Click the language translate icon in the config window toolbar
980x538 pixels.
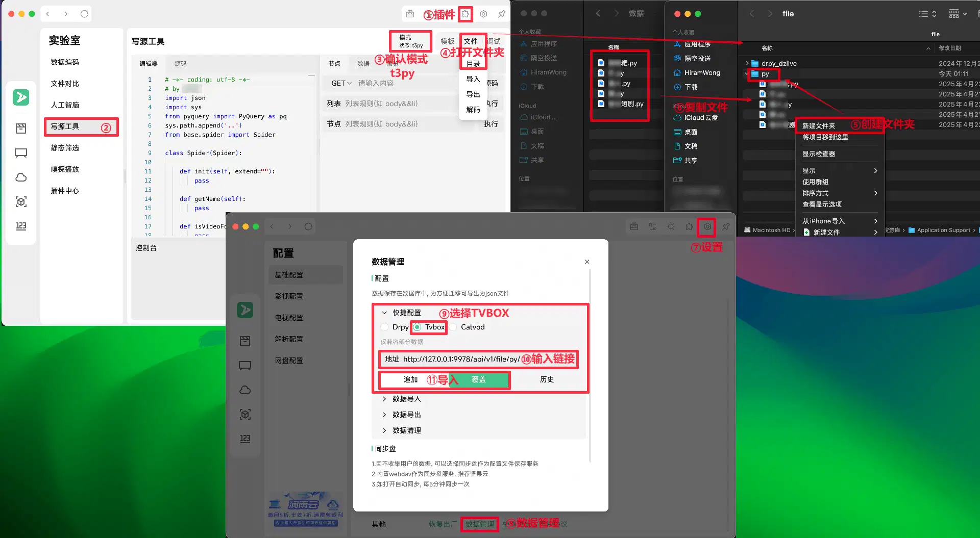coord(652,226)
